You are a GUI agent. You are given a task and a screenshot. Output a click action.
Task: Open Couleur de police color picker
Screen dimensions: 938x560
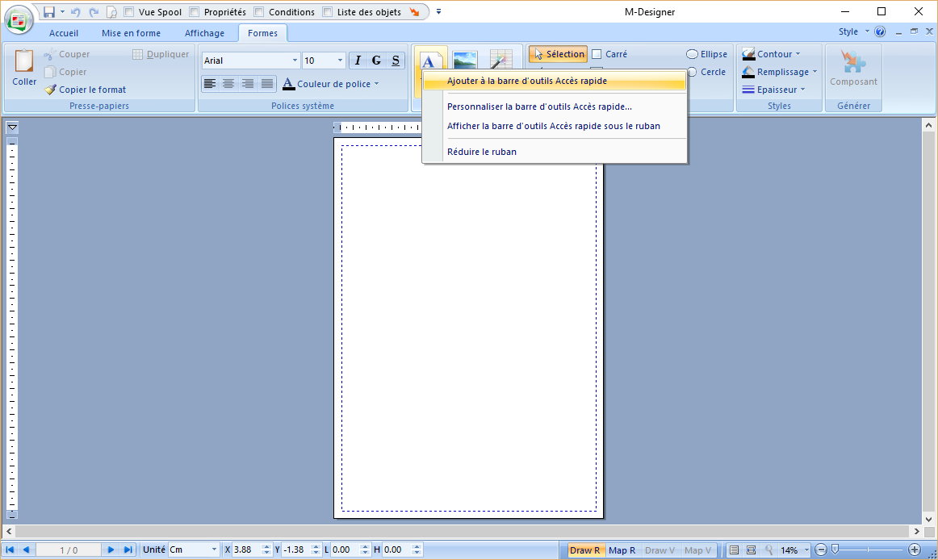[331, 83]
